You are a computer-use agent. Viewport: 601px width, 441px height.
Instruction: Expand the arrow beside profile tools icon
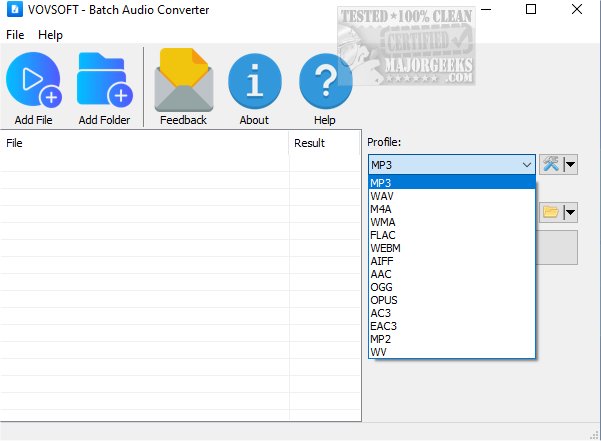570,165
